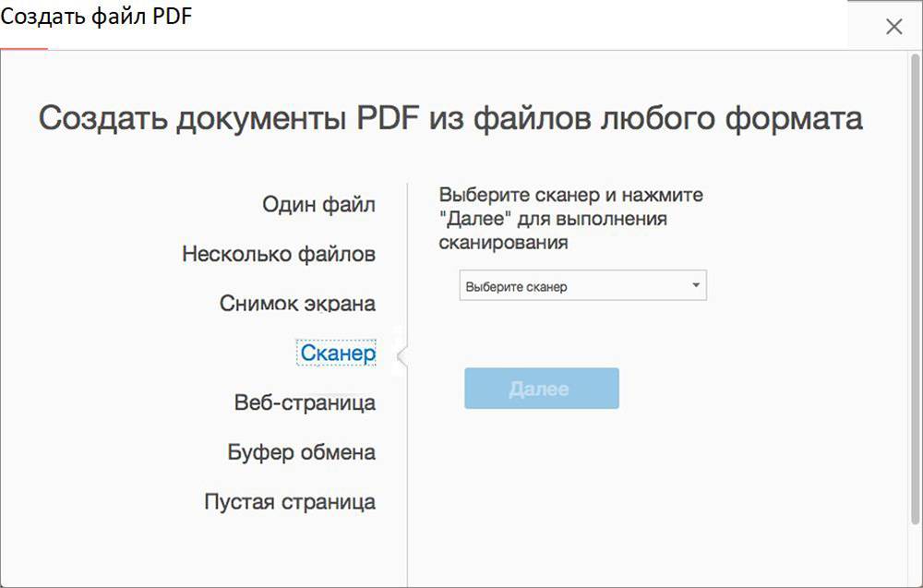The image size is (923, 588).
Task: Choose Несколько файлов from the source list
Action: point(278,254)
